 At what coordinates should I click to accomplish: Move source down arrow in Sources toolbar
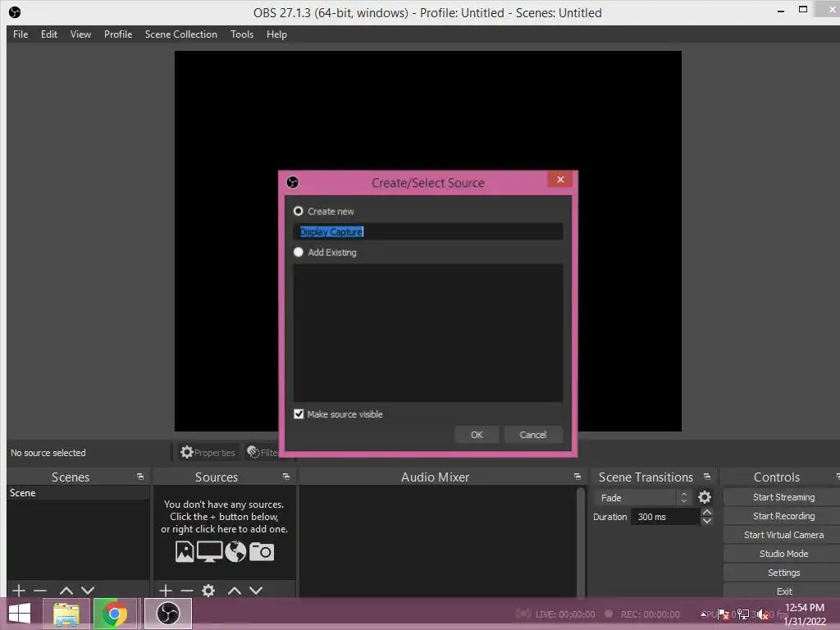[x=256, y=591]
